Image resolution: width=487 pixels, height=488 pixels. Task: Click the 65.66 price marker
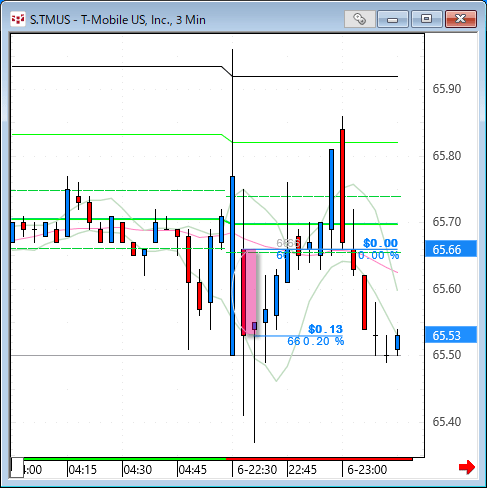[x=451, y=249]
